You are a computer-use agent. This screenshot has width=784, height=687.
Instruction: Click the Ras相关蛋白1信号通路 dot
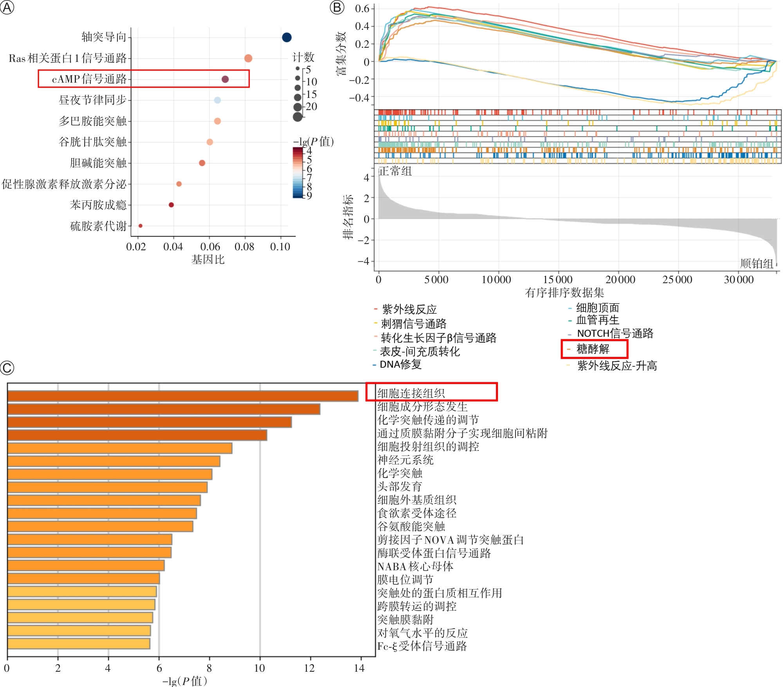[248, 58]
